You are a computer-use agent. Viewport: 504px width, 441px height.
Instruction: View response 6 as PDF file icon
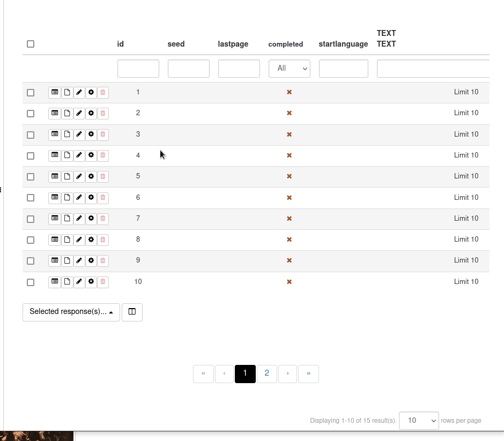(x=67, y=198)
